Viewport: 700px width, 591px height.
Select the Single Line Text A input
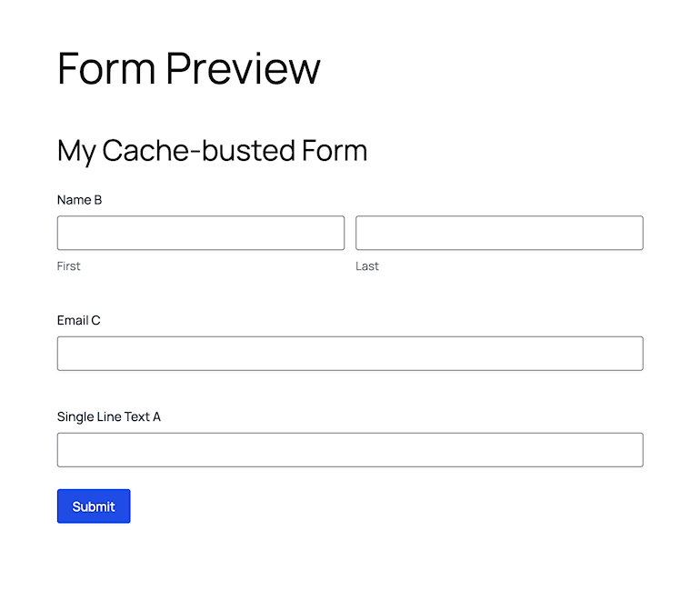click(x=350, y=450)
